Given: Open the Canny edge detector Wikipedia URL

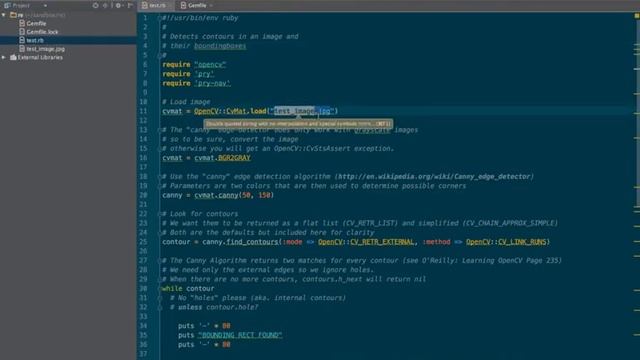Looking at the screenshot, I should [x=434, y=176].
